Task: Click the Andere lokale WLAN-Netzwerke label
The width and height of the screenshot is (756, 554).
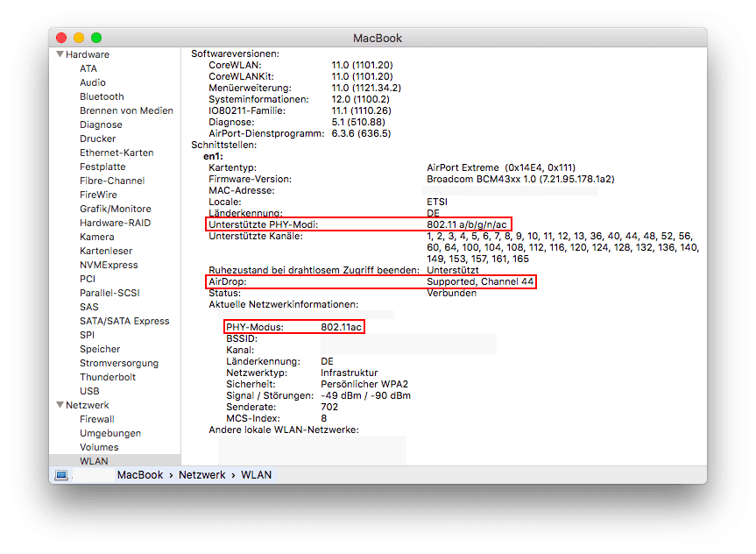Action: (284, 430)
